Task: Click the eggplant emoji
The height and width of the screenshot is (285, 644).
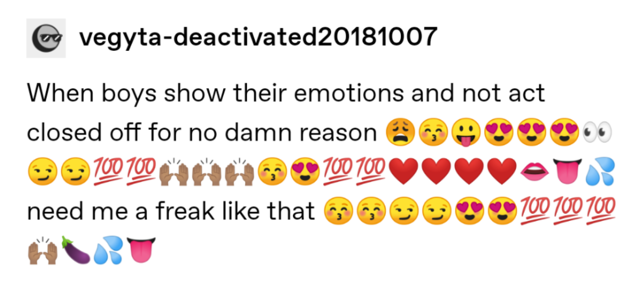Action: (75, 250)
